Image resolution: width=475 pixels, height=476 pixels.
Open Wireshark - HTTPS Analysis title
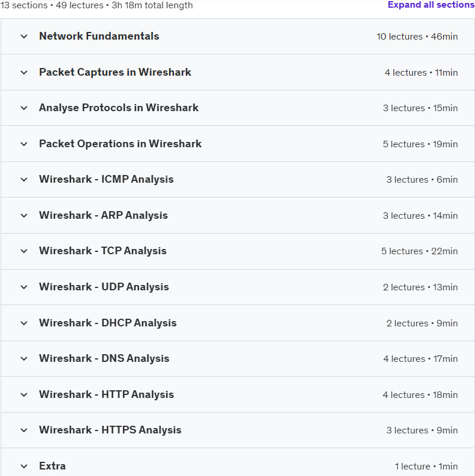point(110,430)
